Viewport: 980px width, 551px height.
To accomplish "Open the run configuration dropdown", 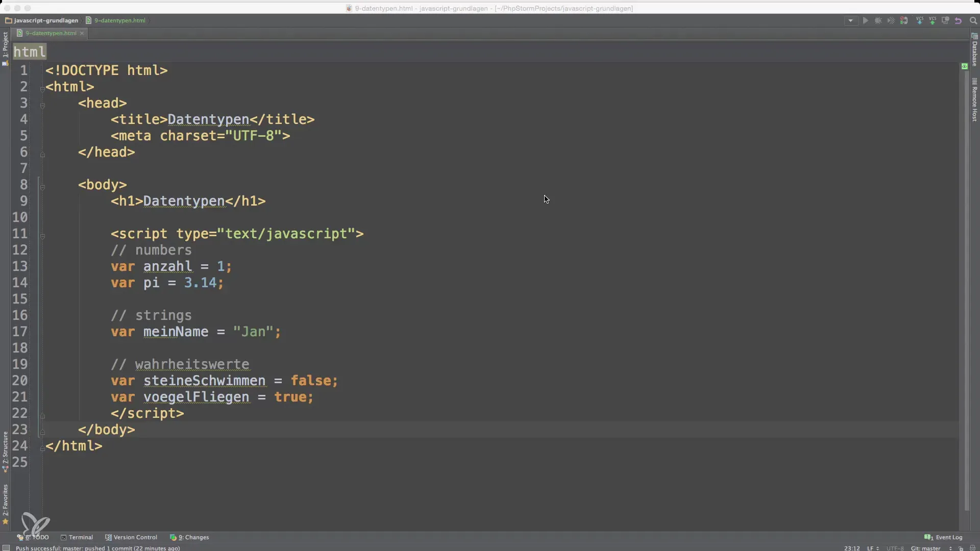I will tap(850, 21).
